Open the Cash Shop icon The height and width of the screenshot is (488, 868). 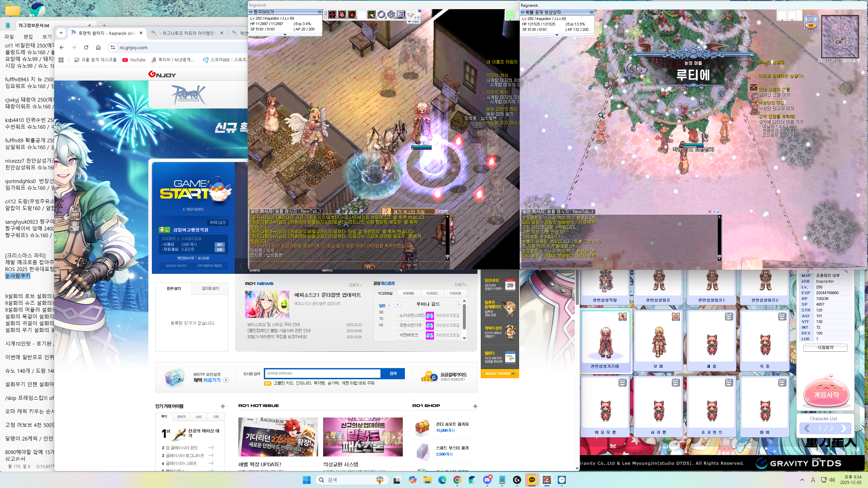811,22
